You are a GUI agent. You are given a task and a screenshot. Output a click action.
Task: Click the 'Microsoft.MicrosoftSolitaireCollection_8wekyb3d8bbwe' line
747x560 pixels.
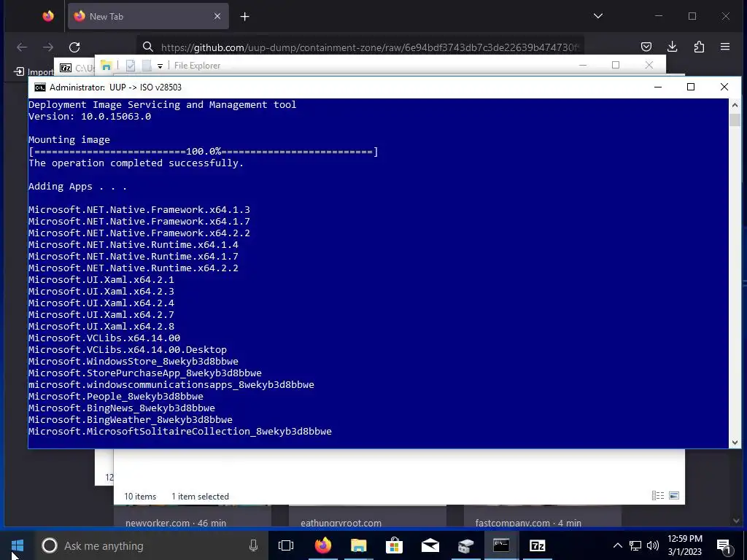(180, 432)
